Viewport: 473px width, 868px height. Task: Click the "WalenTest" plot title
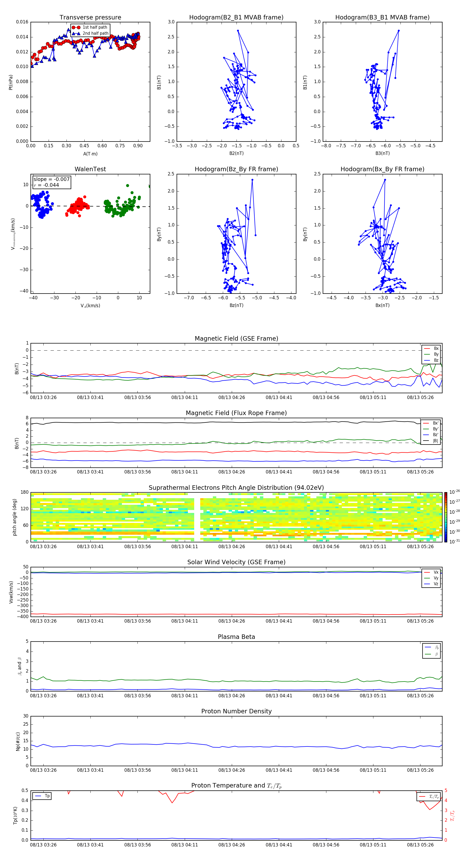pos(90,169)
